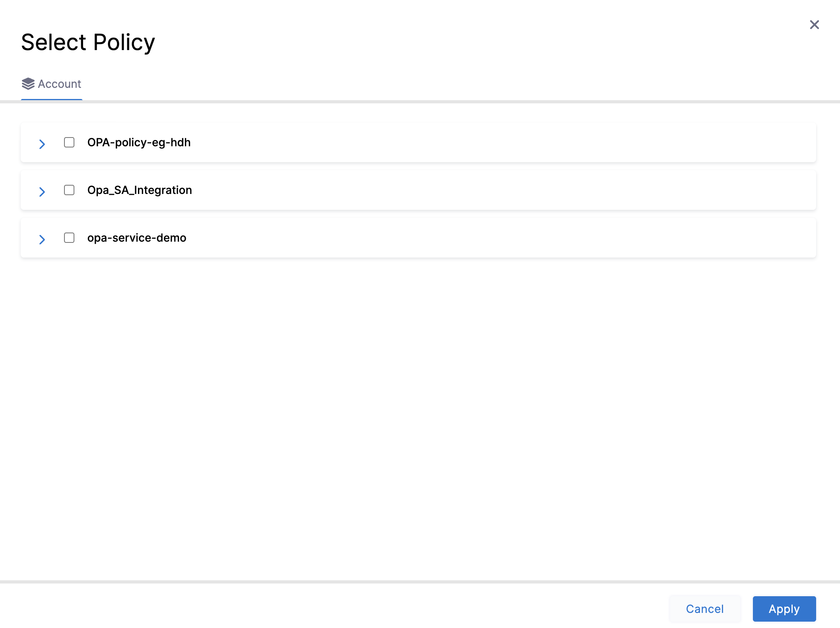
Task: Check the OPA-policy-eg-hdh checkbox
Action: pos(69,142)
